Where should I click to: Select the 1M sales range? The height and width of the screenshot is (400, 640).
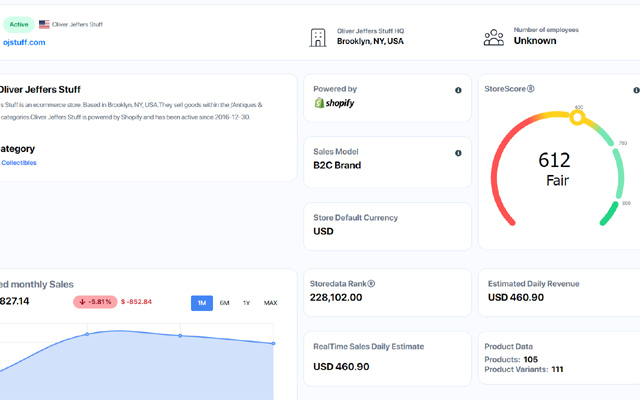tap(202, 303)
